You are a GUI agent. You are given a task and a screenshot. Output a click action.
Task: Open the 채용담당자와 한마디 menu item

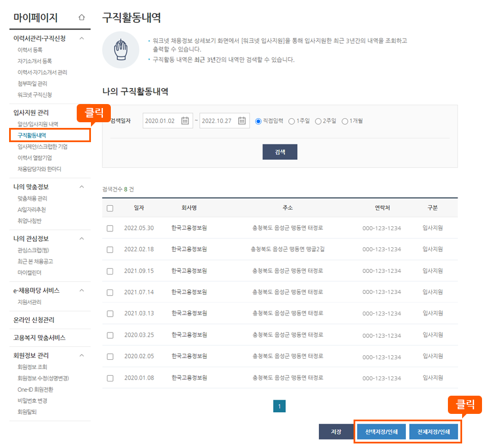click(x=39, y=168)
